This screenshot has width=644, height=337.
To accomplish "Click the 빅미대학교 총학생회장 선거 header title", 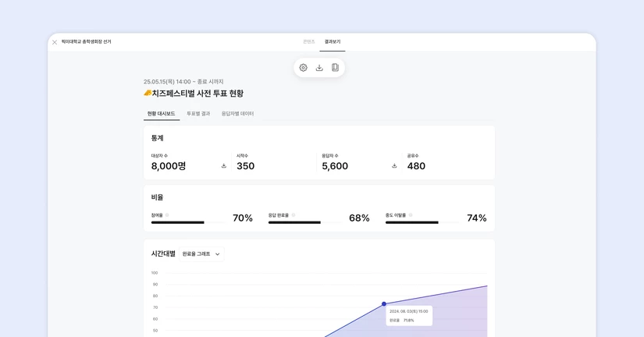I will click(x=86, y=42).
